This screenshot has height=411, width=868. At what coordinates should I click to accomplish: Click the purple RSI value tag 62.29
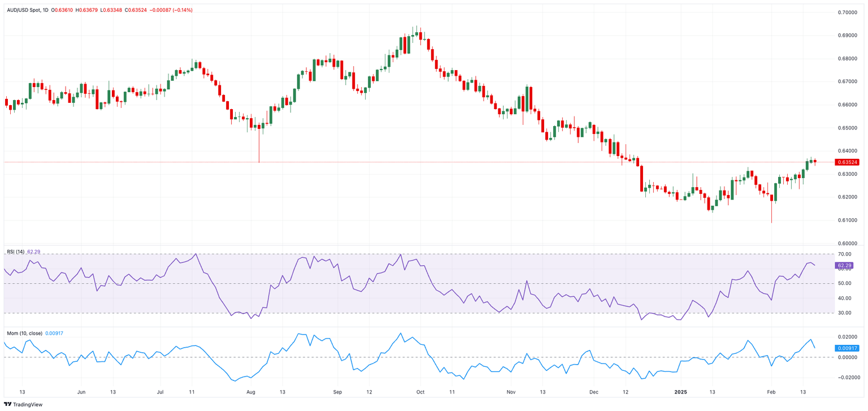click(x=844, y=265)
